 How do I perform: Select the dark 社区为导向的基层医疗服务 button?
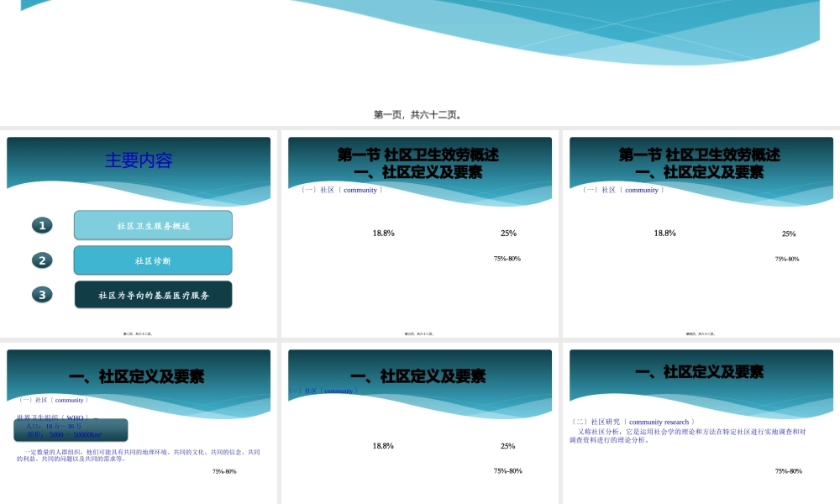click(153, 294)
